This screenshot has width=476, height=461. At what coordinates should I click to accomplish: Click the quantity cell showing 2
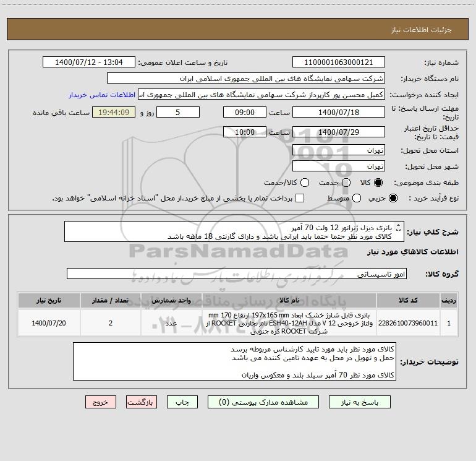coord(111,323)
